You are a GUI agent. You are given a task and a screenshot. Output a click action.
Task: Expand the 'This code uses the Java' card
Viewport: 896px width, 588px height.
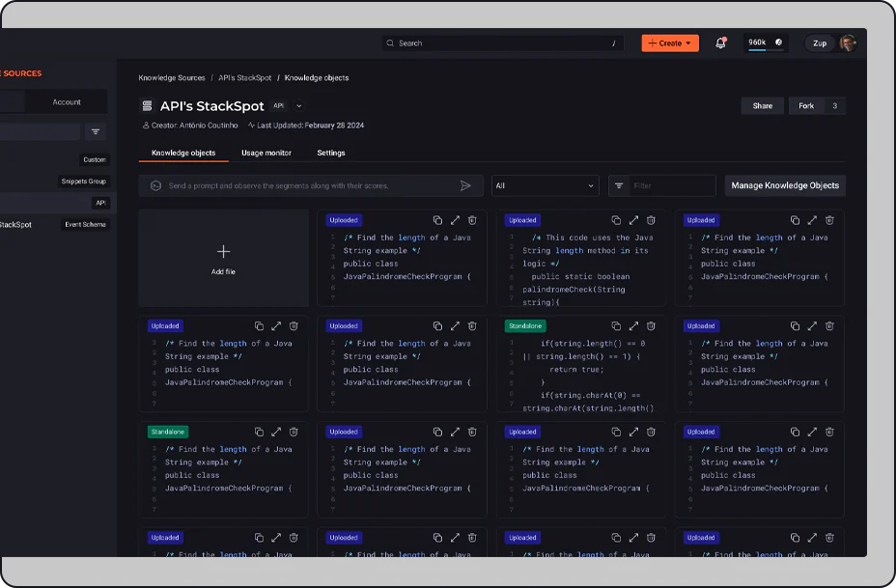click(x=633, y=220)
